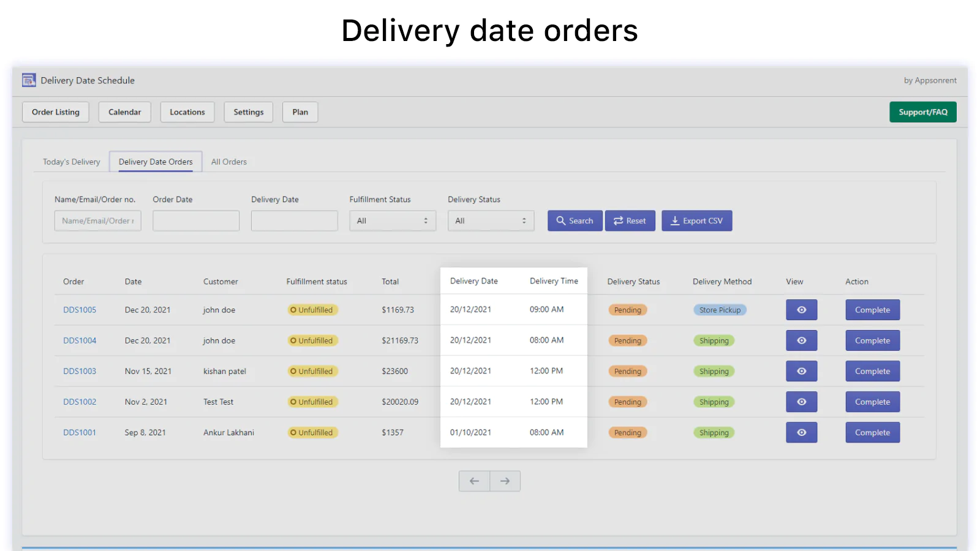Viewport: 980px width, 551px height.
Task: Show details for DDS1002 via eye icon
Action: pyautogui.click(x=801, y=402)
